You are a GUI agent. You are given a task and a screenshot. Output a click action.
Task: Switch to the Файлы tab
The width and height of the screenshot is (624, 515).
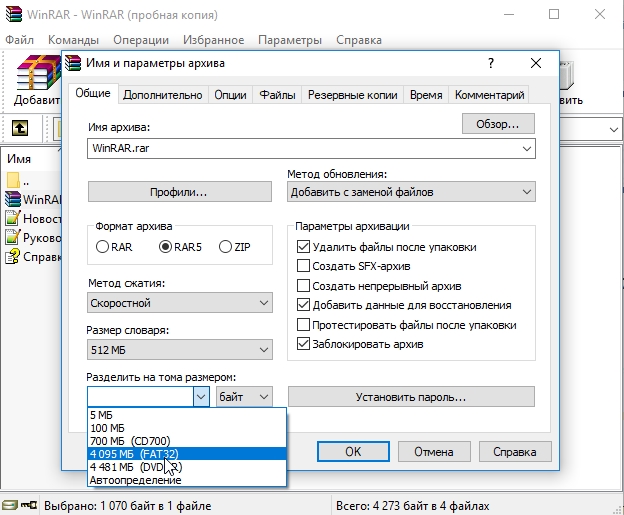(277, 95)
